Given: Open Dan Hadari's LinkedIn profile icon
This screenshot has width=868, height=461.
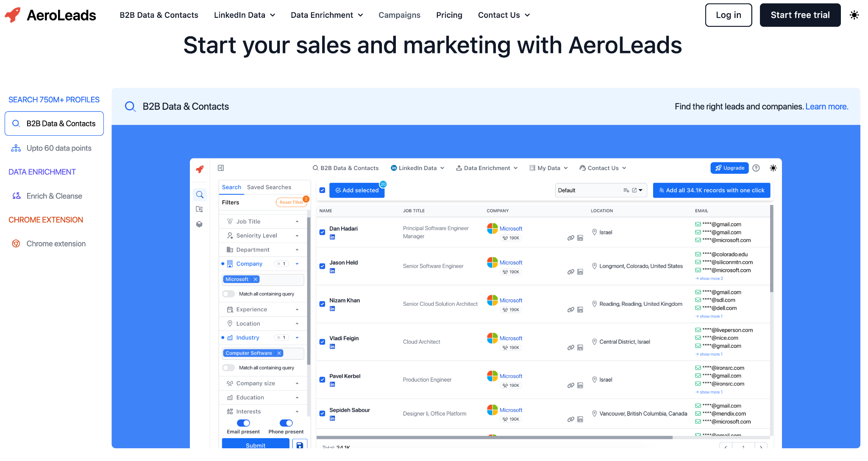Looking at the screenshot, I should point(332,237).
